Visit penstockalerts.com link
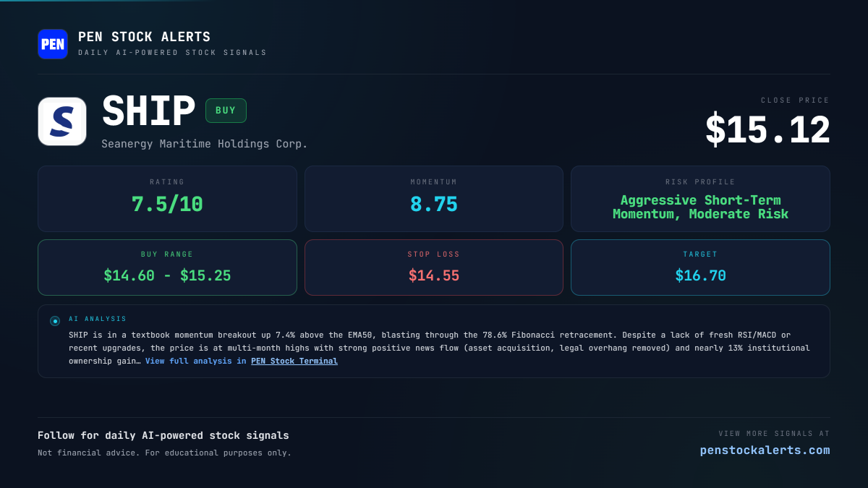The height and width of the screenshot is (488, 868). click(x=765, y=450)
